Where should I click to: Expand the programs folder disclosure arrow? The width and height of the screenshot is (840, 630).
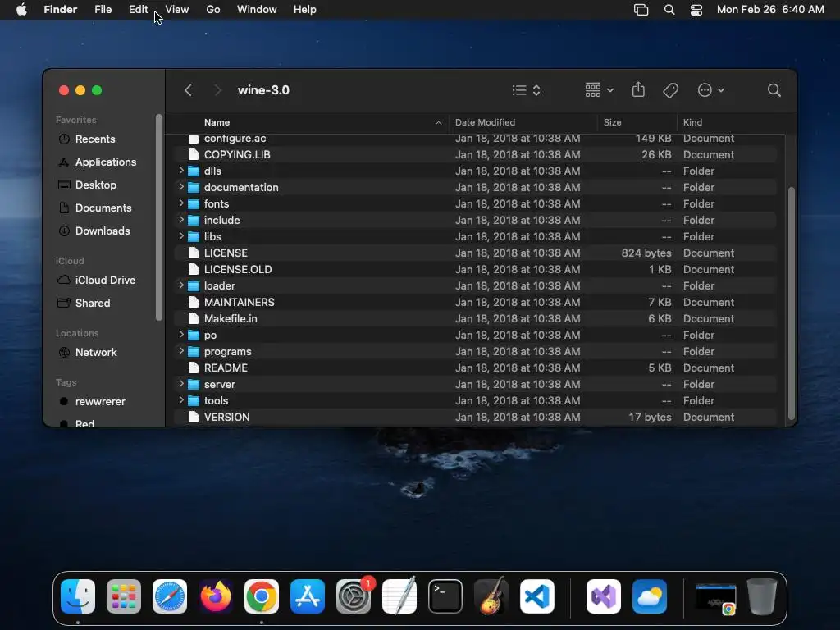click(x=181, y=351)
